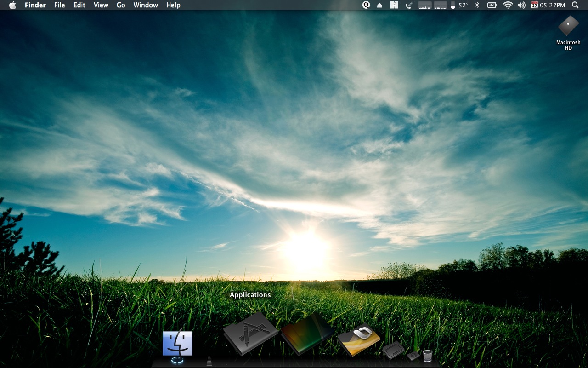The image size is (588, 368).
Task: Select the Macintosh HD desktop drive
Action: 568,33
